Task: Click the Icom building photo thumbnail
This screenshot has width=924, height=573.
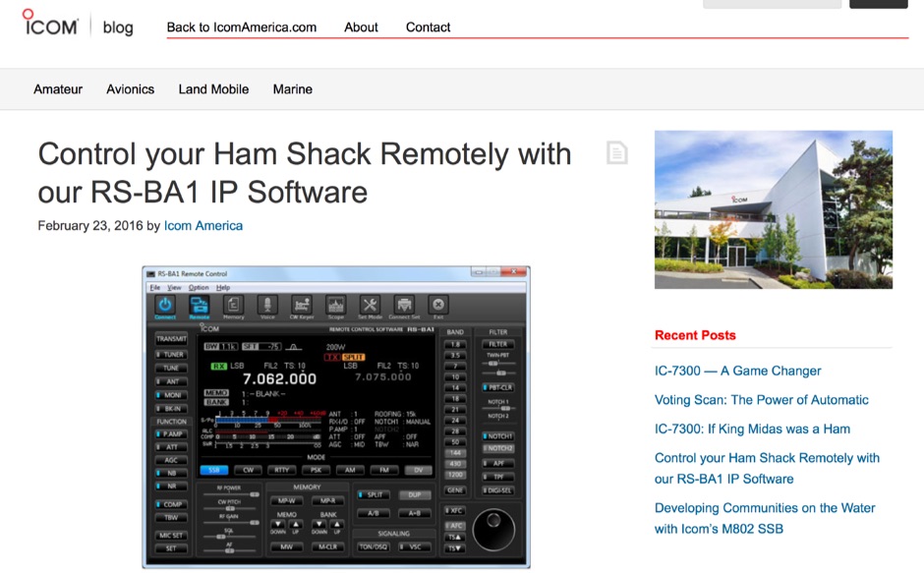Action: 773,209
